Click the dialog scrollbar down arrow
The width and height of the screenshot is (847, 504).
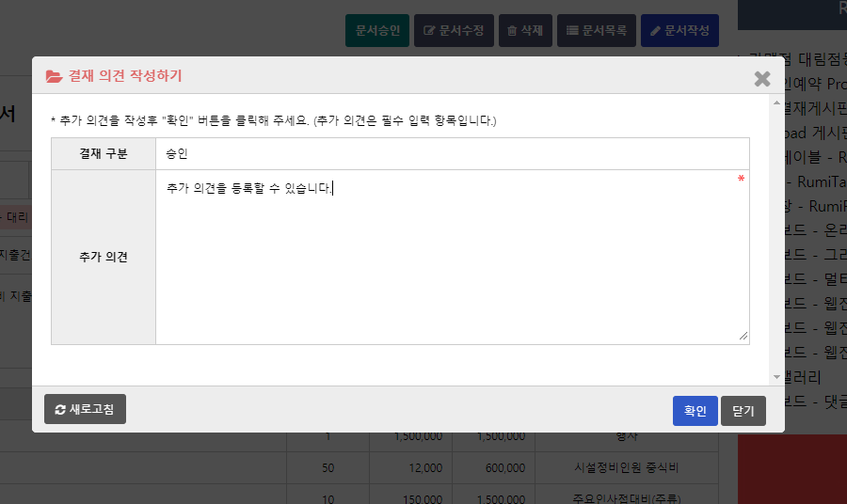click(776, 377)
